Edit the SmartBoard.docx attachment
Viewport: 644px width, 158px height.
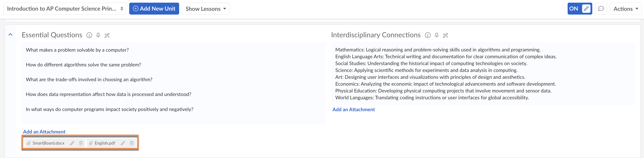pos(72,143)
